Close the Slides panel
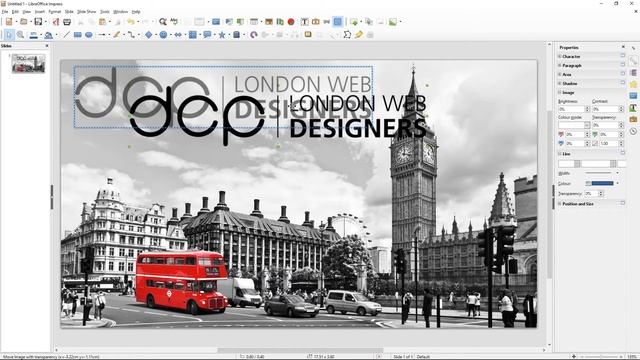Image resolution: width=640 pixels, height=360 pixels. pos(47,46)
